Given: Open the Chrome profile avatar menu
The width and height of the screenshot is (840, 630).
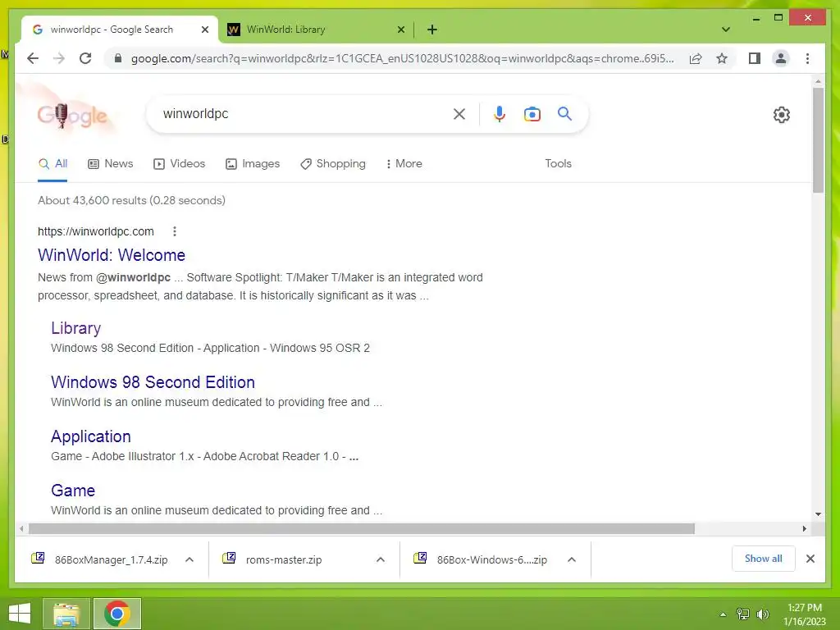Looking at the screenshot, I should pyautogui.click(x=781, y=58).
